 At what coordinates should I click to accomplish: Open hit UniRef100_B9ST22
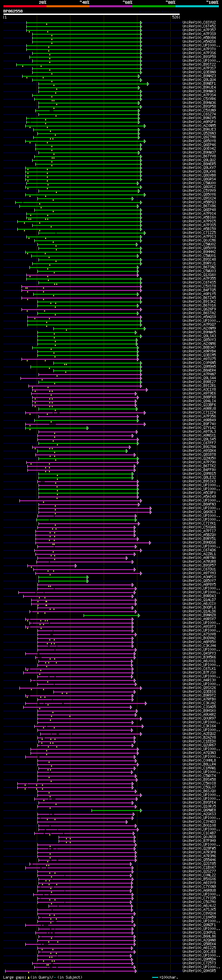[x=199, y=65]
